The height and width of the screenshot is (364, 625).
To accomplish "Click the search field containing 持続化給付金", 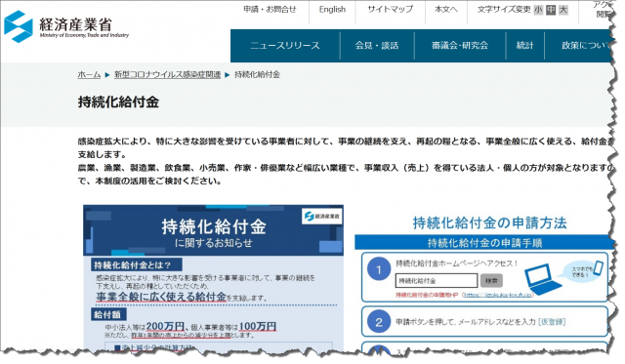I will [x=437, y=280].
